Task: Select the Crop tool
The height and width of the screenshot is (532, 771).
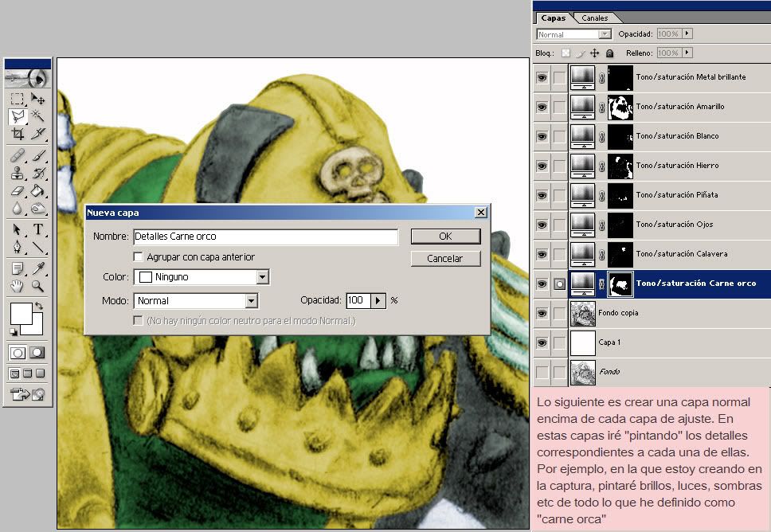Action: coord(18,134)
